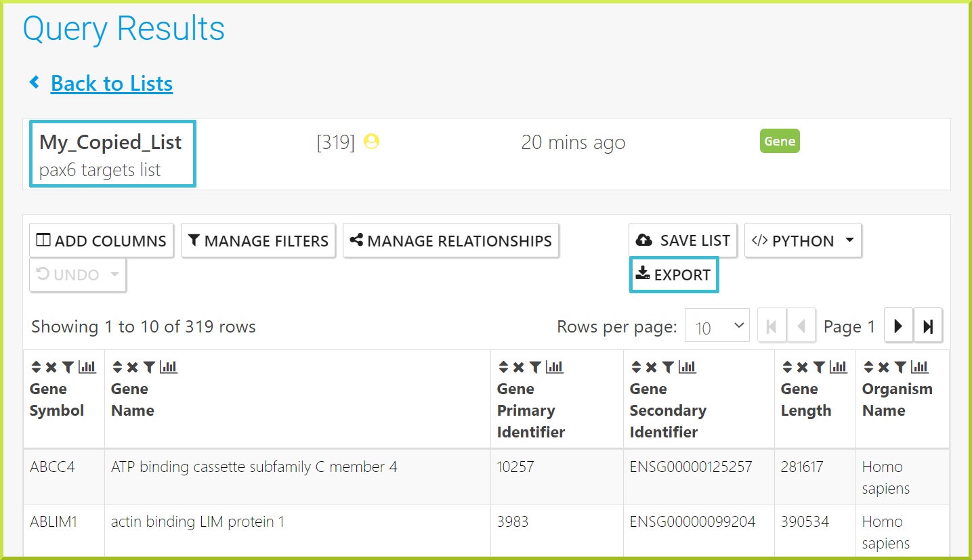The height and width of the screenshot is (560, 972).
Task: Open Manage Filters
Action: (258, 240)
